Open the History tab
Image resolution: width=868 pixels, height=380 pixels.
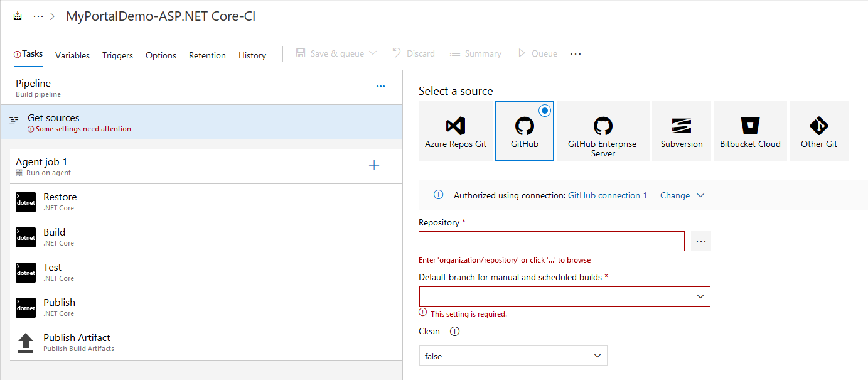[252, 55]
